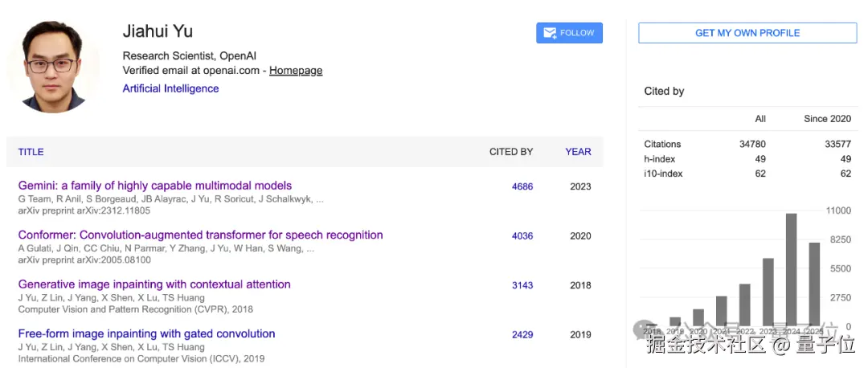This screenshot has height=368, width=868.
Task: Click the h-index label in stats table
Action: (659, 159)
